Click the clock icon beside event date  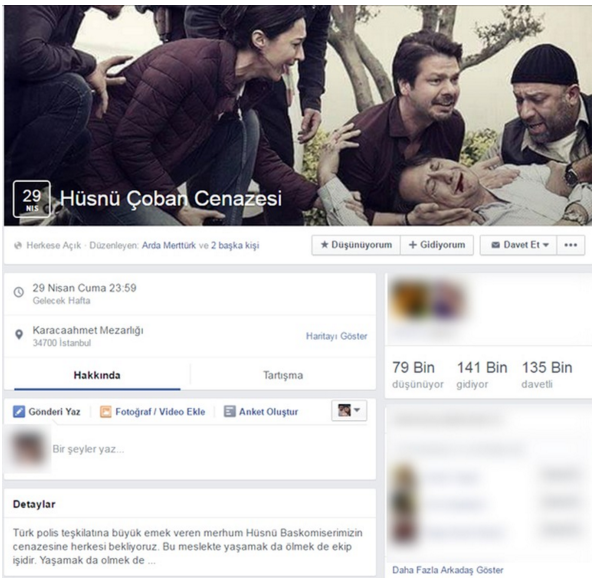(19, 292)
